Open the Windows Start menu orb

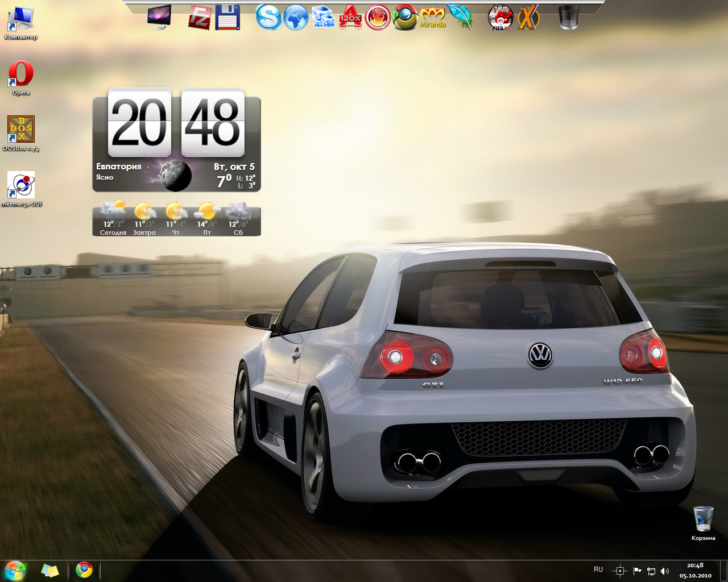(x=15, y=571)
